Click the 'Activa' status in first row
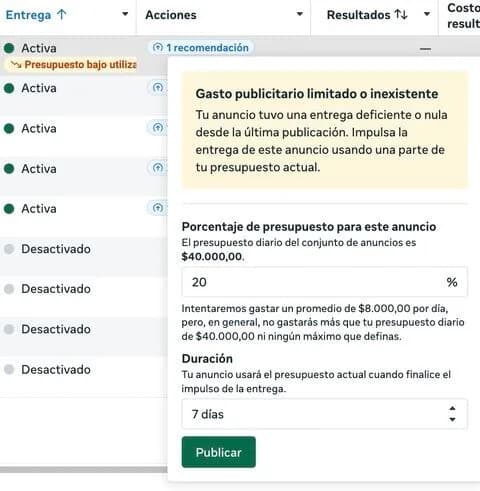 pyautogui.click(x=39, y=48)
